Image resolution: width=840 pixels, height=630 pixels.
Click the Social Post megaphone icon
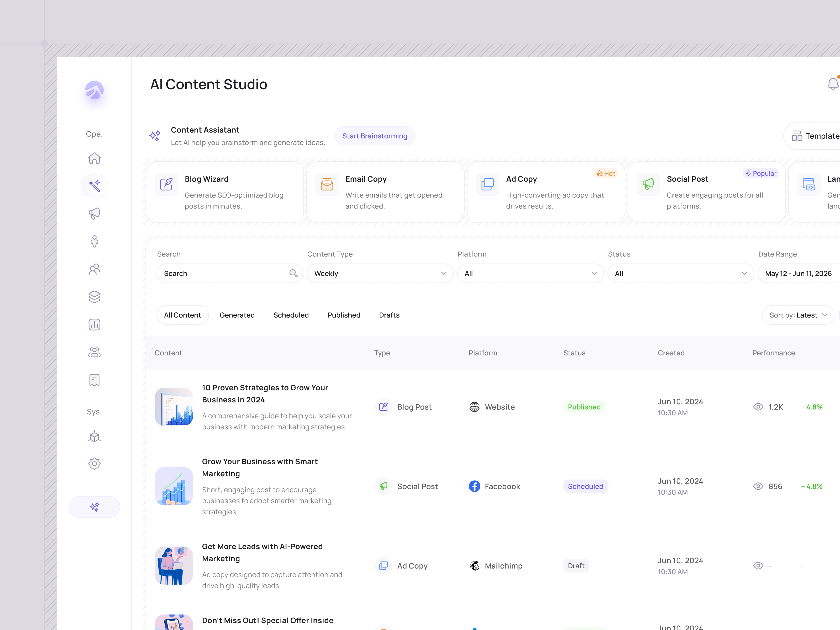pos(648,184)
